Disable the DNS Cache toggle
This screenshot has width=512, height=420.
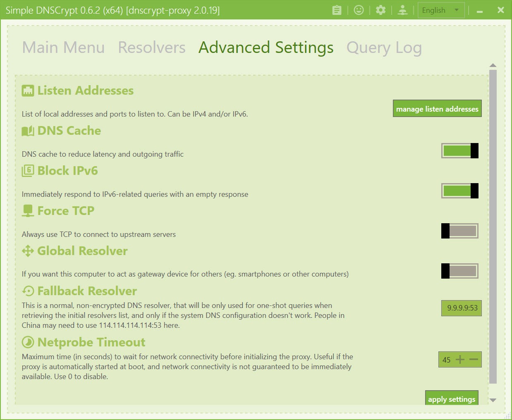click(459, 151)
